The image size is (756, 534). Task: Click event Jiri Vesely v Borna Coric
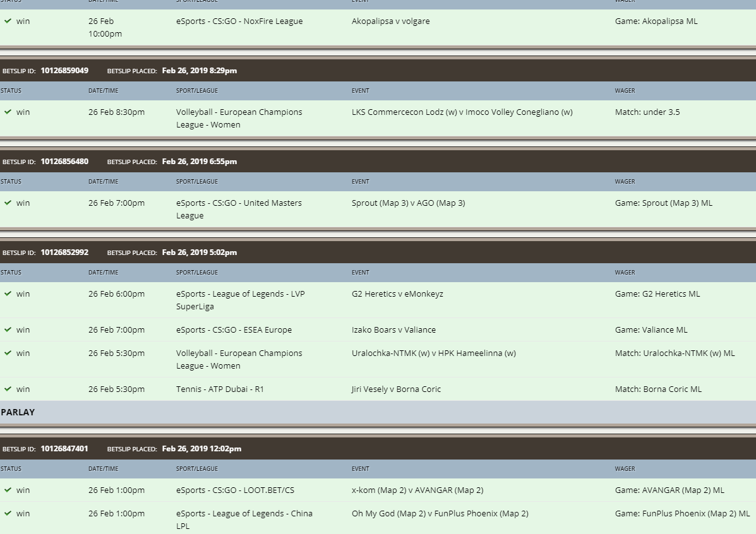click(396, 389)
